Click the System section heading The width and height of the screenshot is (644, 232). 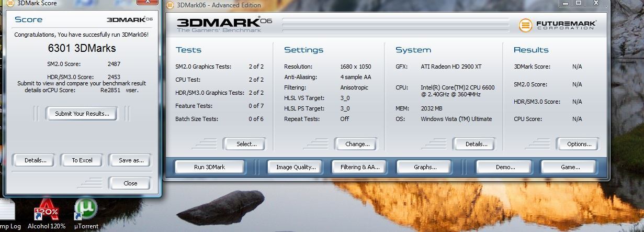413,50
